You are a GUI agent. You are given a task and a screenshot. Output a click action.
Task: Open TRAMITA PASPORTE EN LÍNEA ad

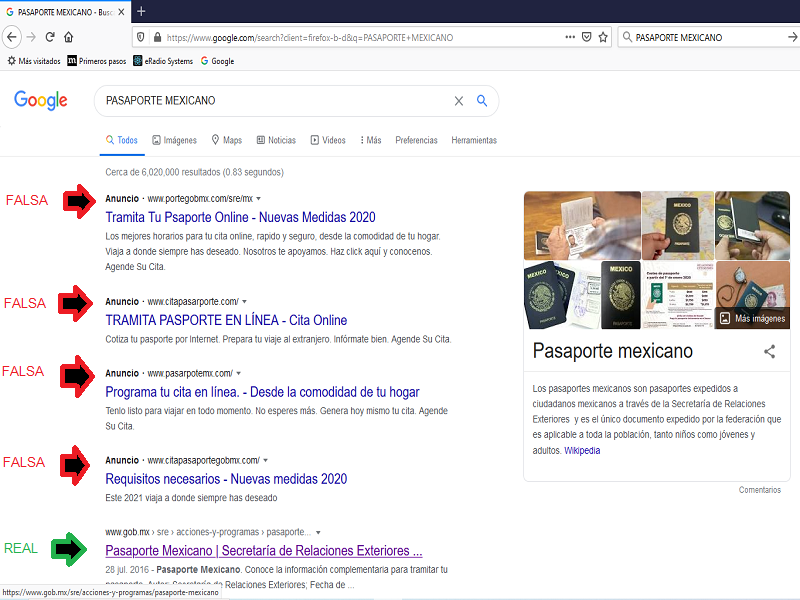point(226,320)
